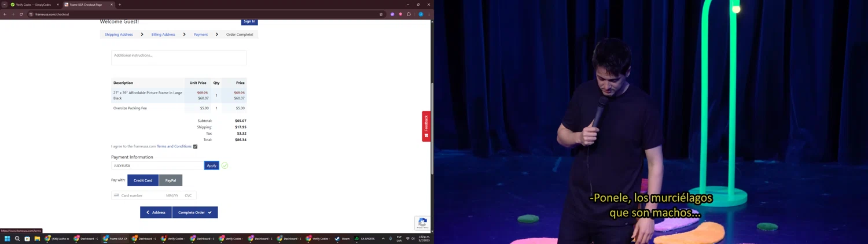Click the $17.95 shipping amount
Screen dimensions: 868x244
point(241,127)
